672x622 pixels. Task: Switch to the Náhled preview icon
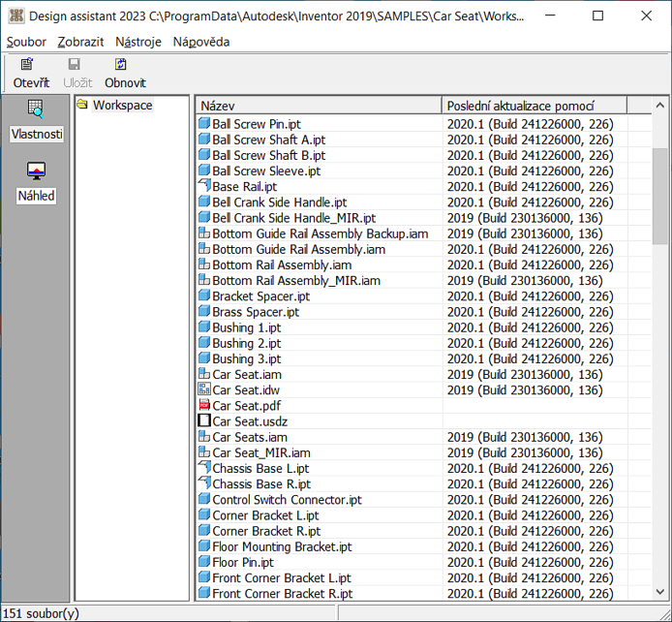point(36,171)
